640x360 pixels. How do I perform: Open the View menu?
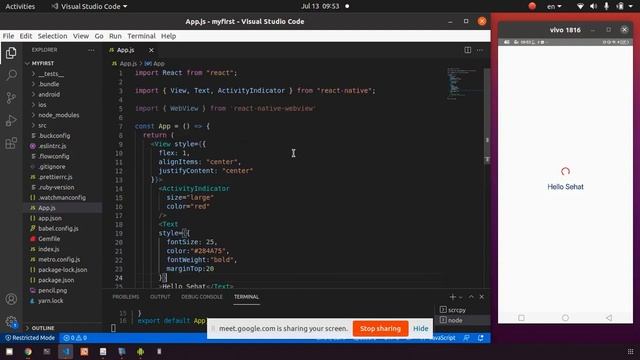81,36
